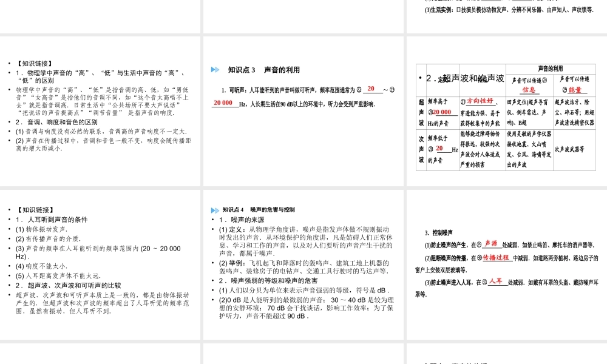Screen dimensions: 607x364
Task: Select the 知识链接 slide about 人耳听到声音的条件
Action: pos(100,265)
